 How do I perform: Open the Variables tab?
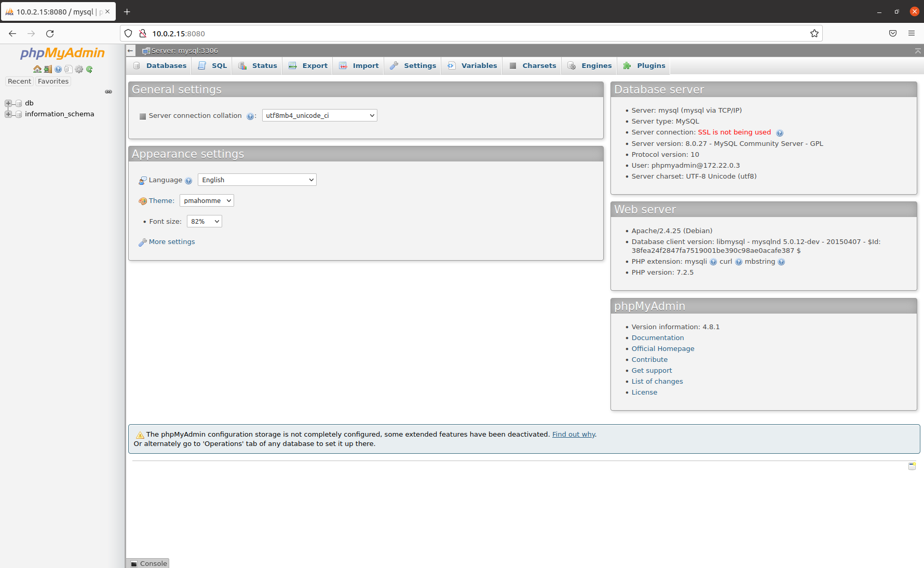coord(472,65)
